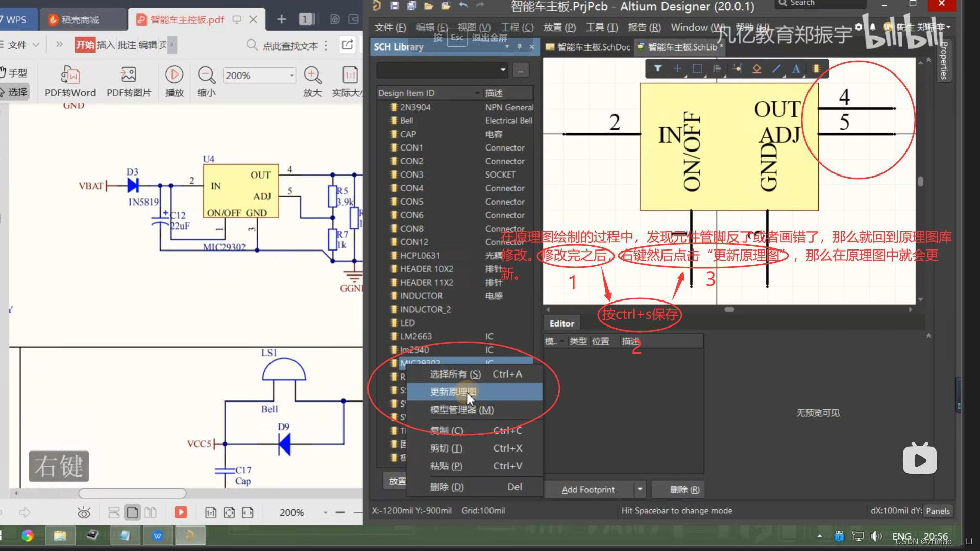Click the Panels button
Image resolution: width=980 pixels, height=551 pixels.
tap(938, 511)
